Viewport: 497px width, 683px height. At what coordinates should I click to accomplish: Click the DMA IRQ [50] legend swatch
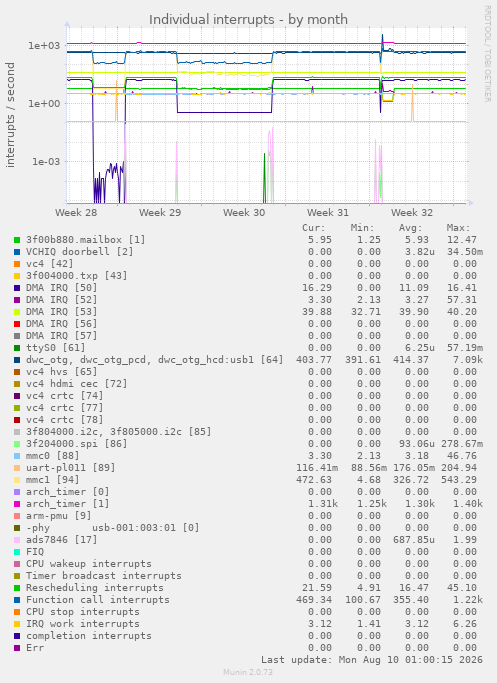click(x=17, y=288)
